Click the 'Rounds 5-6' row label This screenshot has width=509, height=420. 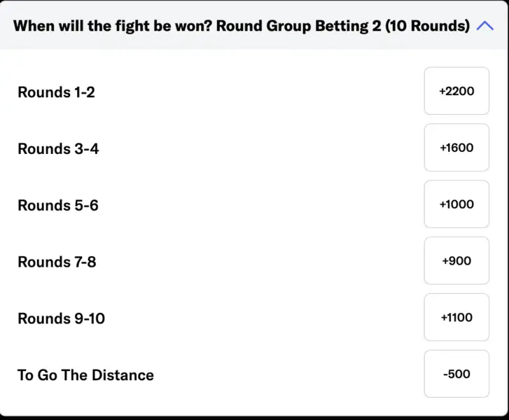click(58, 205)
